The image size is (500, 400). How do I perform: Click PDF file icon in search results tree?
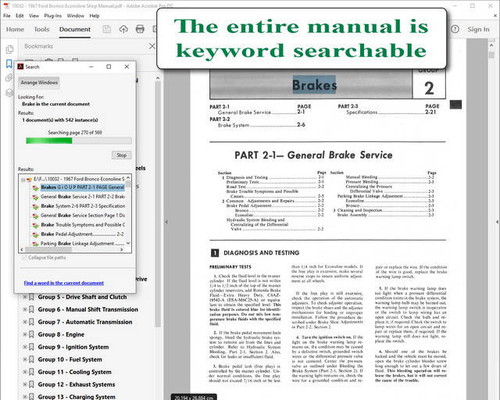point(29,179)
